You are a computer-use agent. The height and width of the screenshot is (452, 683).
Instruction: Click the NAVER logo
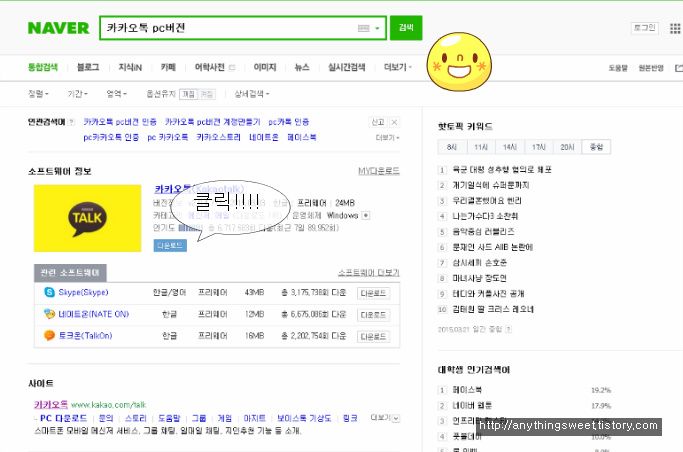coord(58,28)
